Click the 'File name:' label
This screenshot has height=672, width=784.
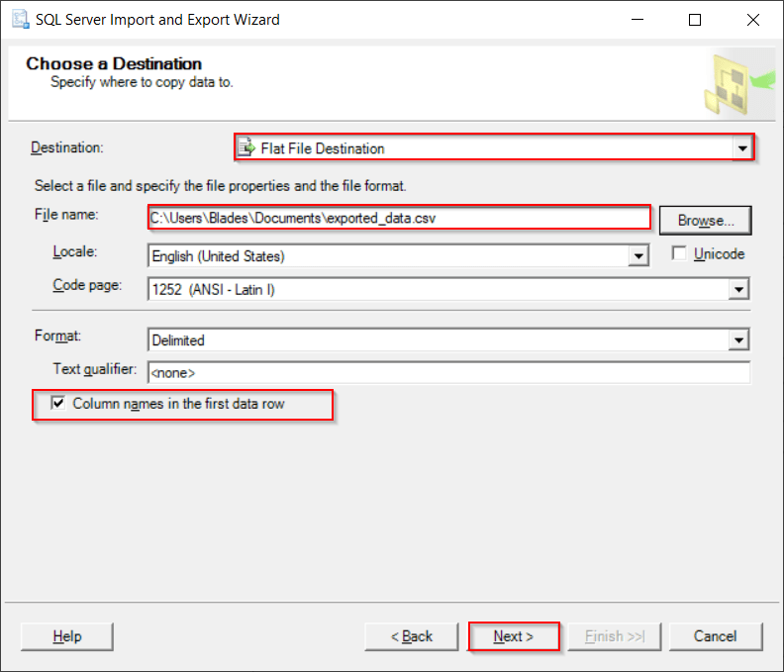[66, 215]
